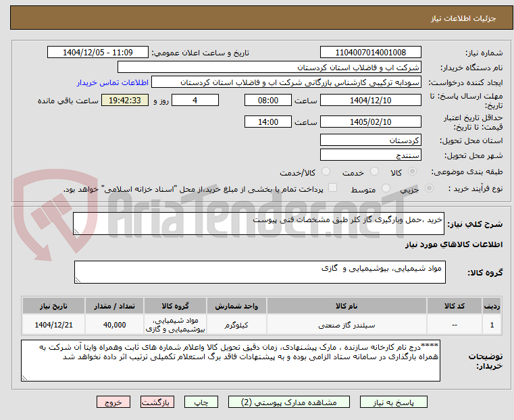Screen dimensions: 514x420
Task: Select متوسط purchase process radio
Action: [386, 188]
